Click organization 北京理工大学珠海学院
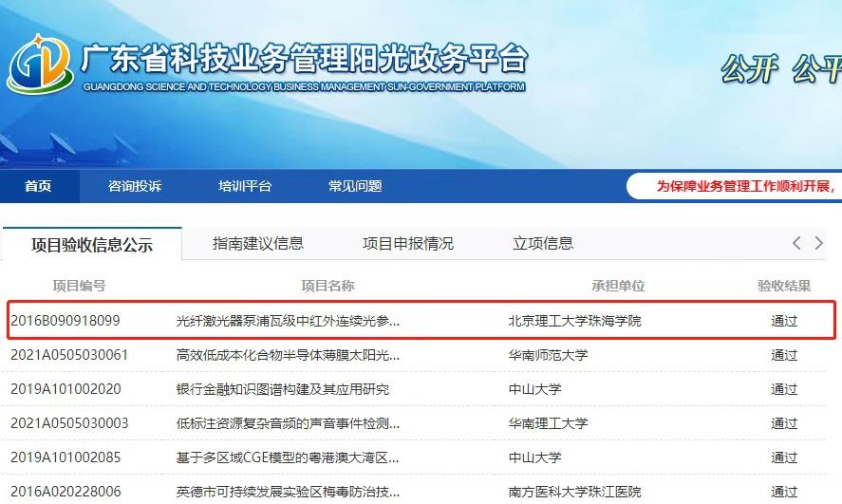The image size is (842, 504). coord(574,321)
